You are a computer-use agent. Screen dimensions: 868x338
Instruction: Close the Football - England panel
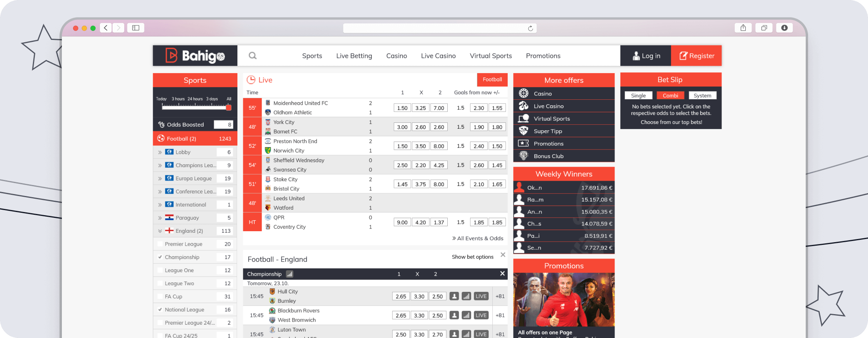(x=503, y=255)
